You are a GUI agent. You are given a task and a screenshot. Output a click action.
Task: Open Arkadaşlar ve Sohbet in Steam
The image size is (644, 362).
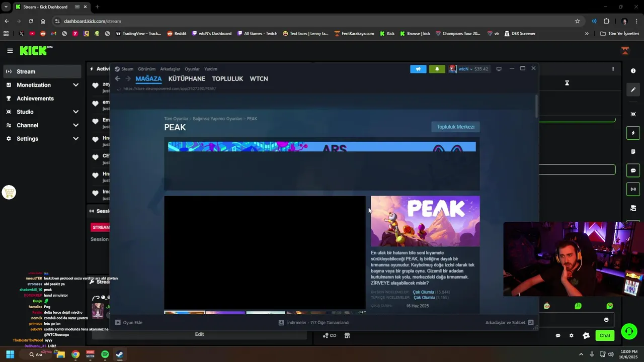(509, 322)
